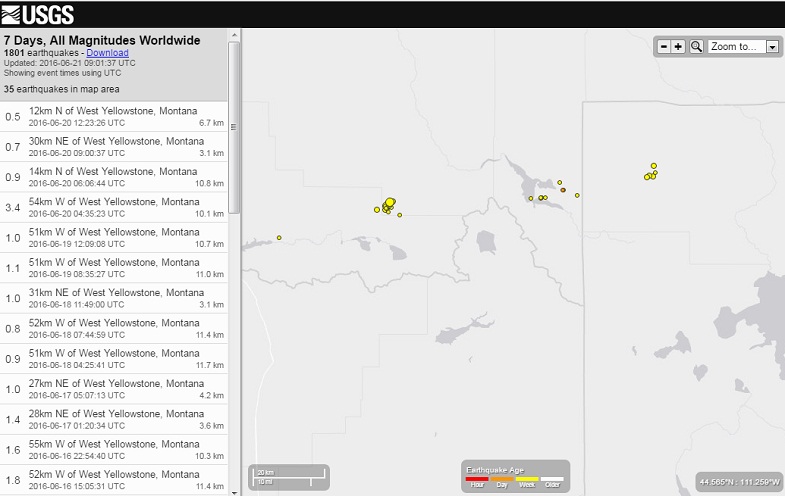Select the orange earthquake marker on map
The height and width of the screenshot is (496, 785).
(x=563, y=190)
